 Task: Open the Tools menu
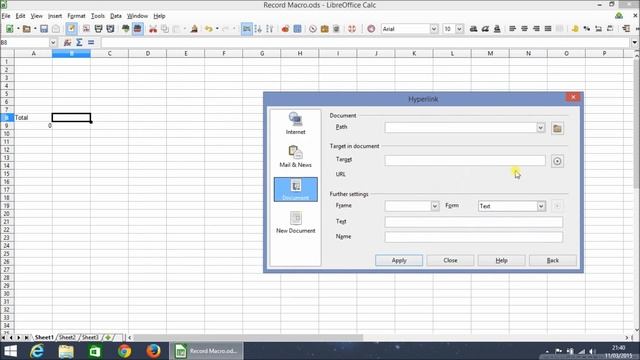coord(98,16)
